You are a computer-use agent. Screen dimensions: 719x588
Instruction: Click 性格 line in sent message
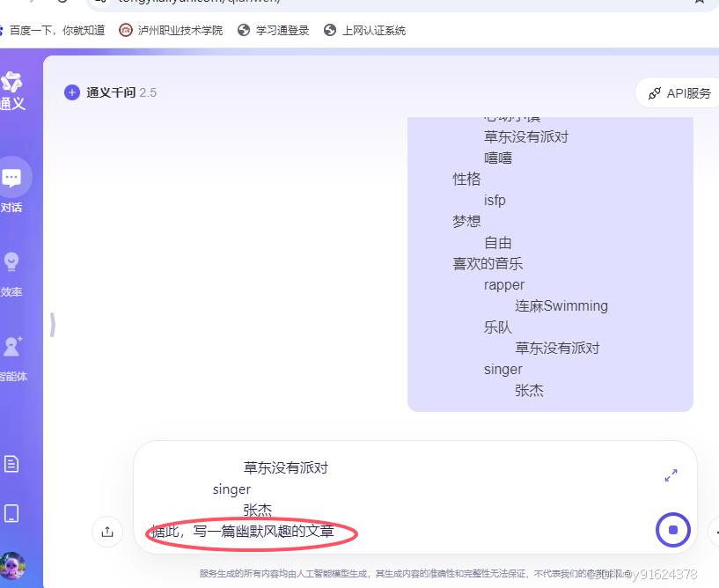click(466, 180)
